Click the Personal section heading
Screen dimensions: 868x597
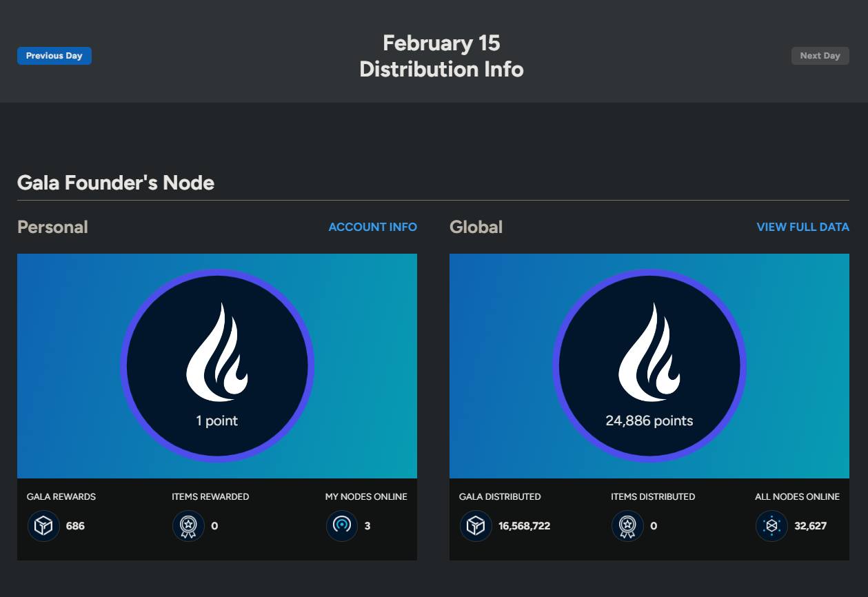pyautogui.click(x=52, y=227)
